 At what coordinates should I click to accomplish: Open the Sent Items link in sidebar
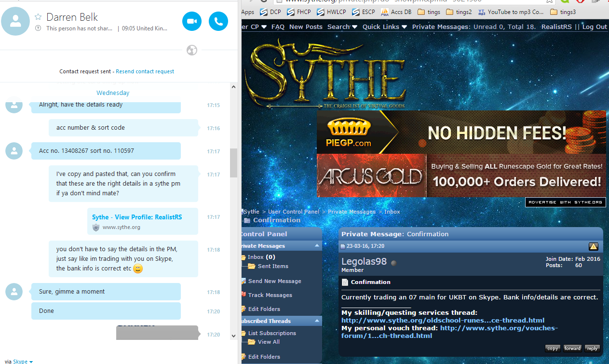(x=273, y=266)
